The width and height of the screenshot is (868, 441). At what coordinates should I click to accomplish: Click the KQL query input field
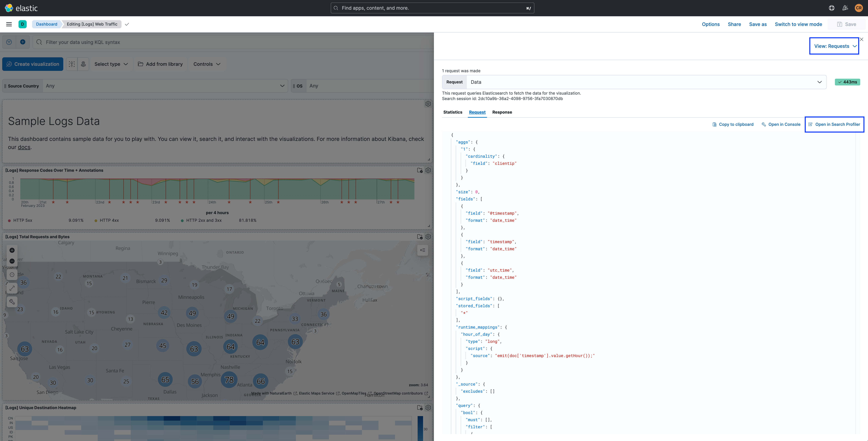click(x=233, y=42)
